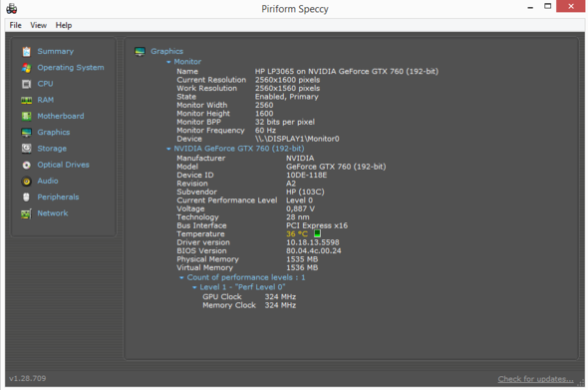Click the Monitor BPP 32 bits per pixel
This screenshot has height=390, width=588.
tap(285, 122)
